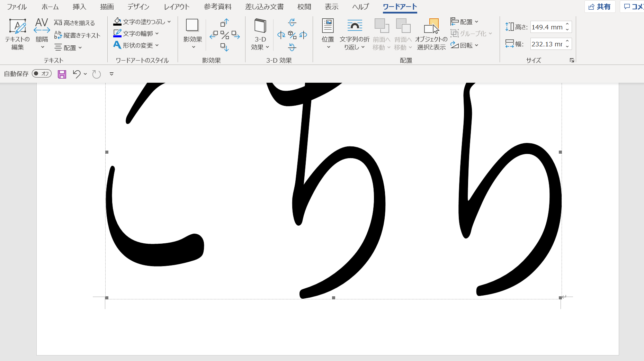Nudge shadow left icon
This screenshot has height=361, width=644.
[214, 35]
